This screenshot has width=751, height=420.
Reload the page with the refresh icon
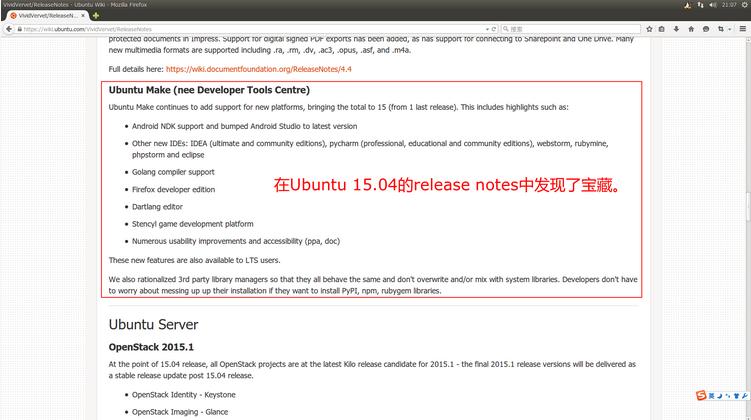[x=494, y=29]
